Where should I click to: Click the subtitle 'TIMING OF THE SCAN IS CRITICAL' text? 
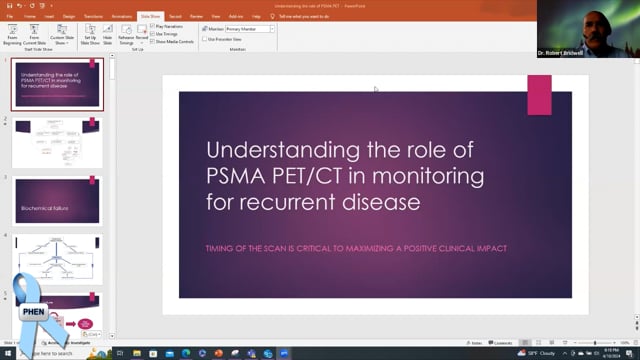356,248
